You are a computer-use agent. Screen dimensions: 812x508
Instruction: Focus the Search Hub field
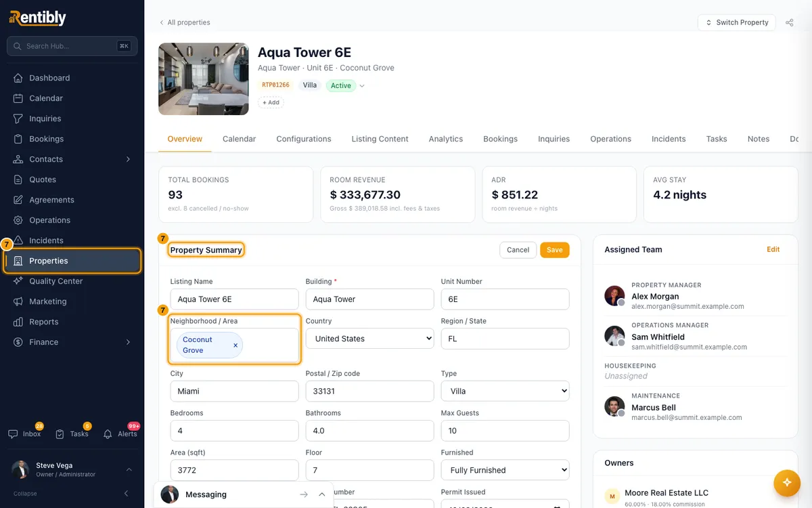pyautogui.click(x=72, y=46)
